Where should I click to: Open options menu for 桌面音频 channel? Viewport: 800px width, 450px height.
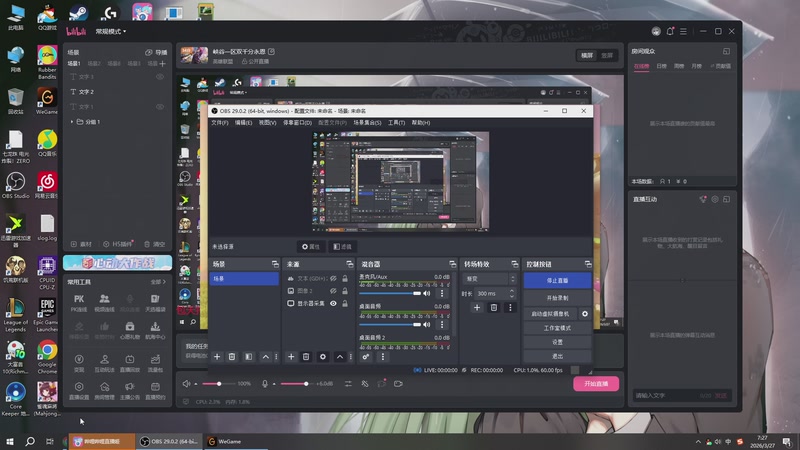(442, 324)
